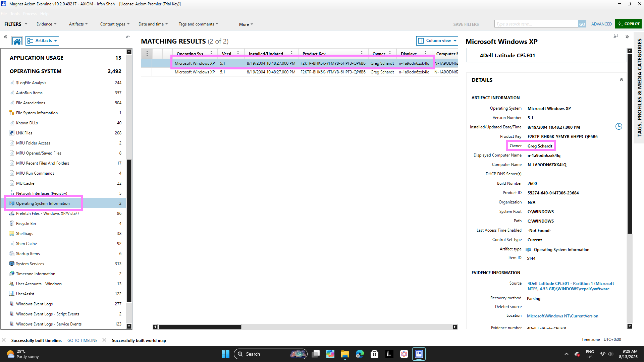Select Shellbags folder icon
Screen dimensions: 644x362
[12, 233]
